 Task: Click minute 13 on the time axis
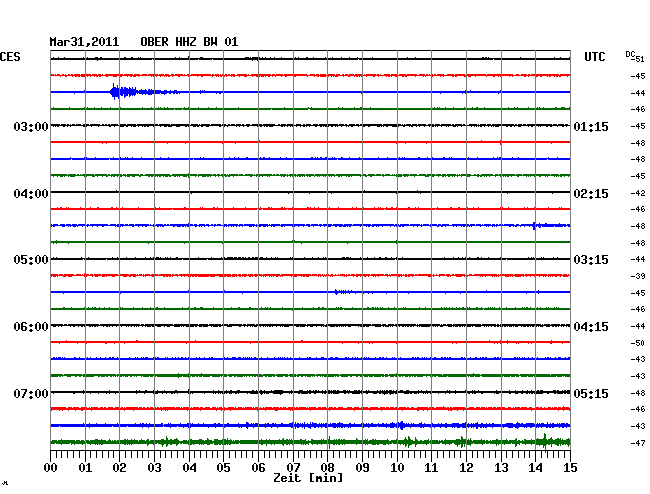click(x=501, y=467)
